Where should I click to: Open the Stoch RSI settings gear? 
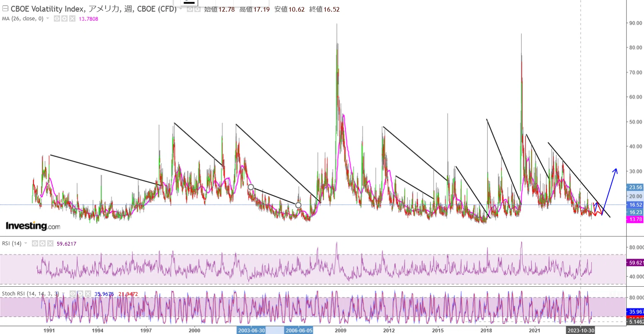point(80,294)
